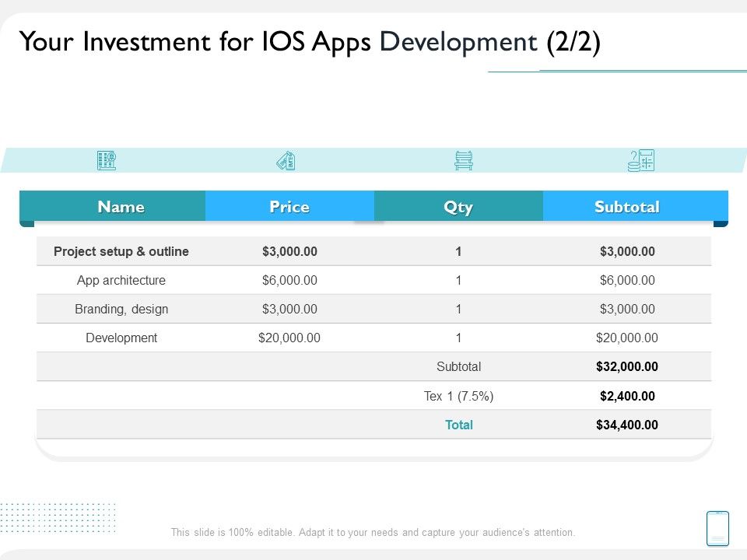Select the icon above the Qty column
Image resolution: width=747 pixels, height=560 pixels.
pos(464,161)
